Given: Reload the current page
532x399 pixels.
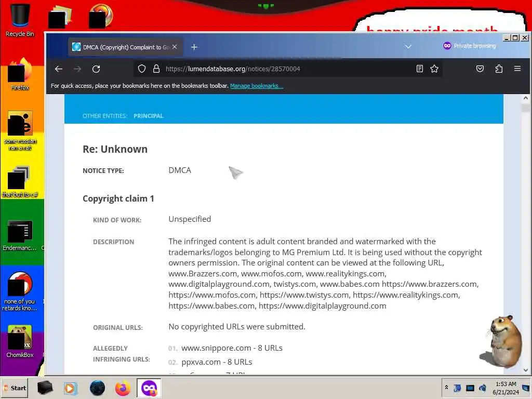Looking at the screenshot, I should click(96, 69).
